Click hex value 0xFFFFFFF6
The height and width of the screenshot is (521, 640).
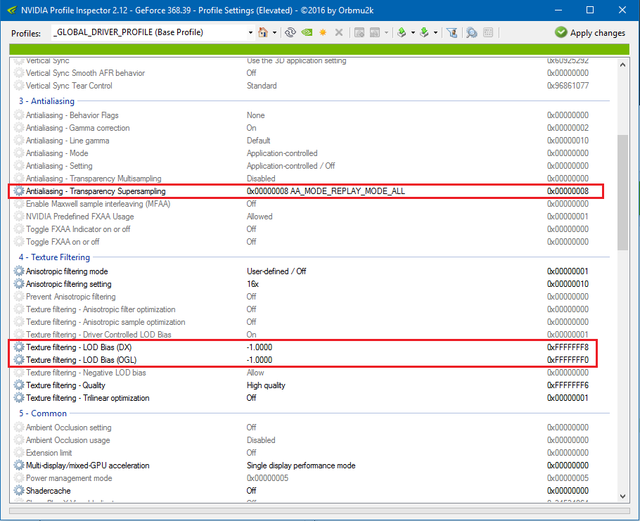(568, 385)
